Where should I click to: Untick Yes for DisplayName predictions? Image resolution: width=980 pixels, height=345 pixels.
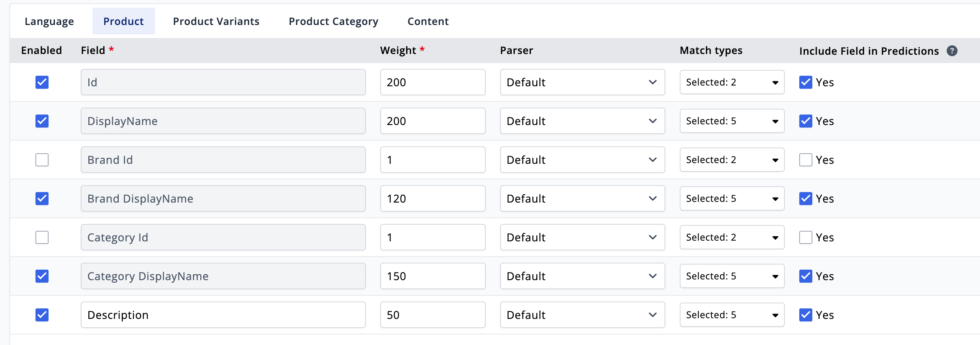(805, 121)
